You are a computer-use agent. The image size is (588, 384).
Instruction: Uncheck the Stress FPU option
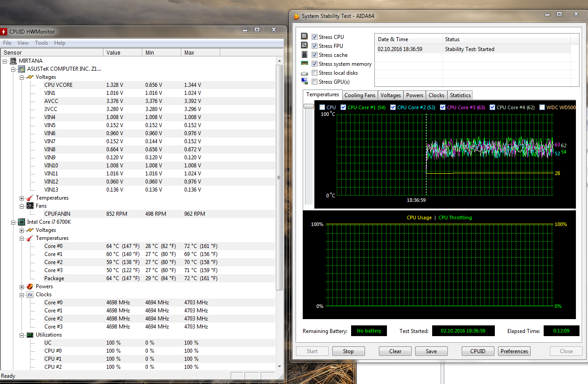pyautogui.click(x=315, y=46)
